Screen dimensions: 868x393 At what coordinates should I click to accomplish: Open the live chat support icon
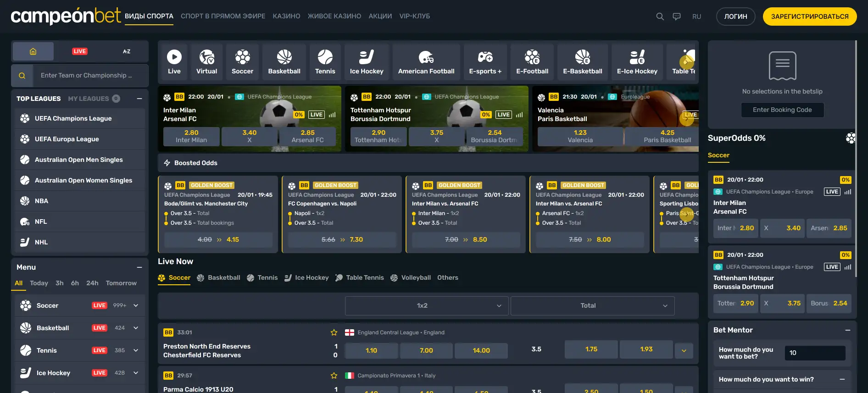[x=677, y=17]
